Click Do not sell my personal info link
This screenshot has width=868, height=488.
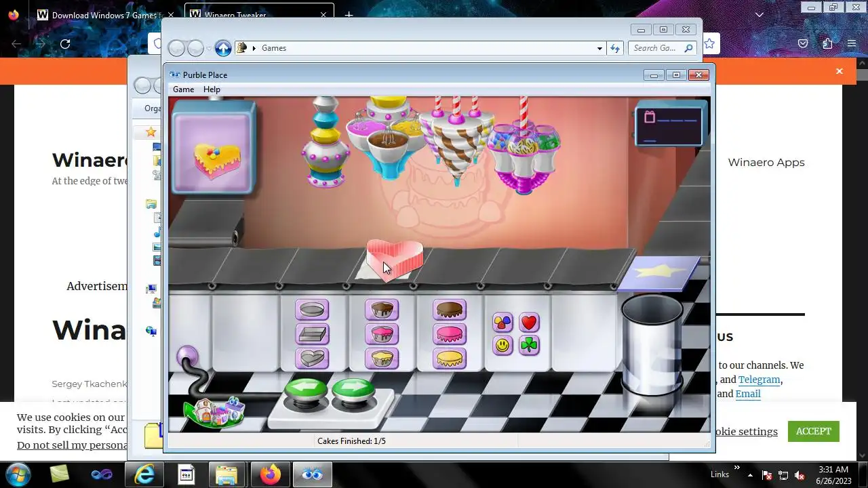click(x=72, y=445)
